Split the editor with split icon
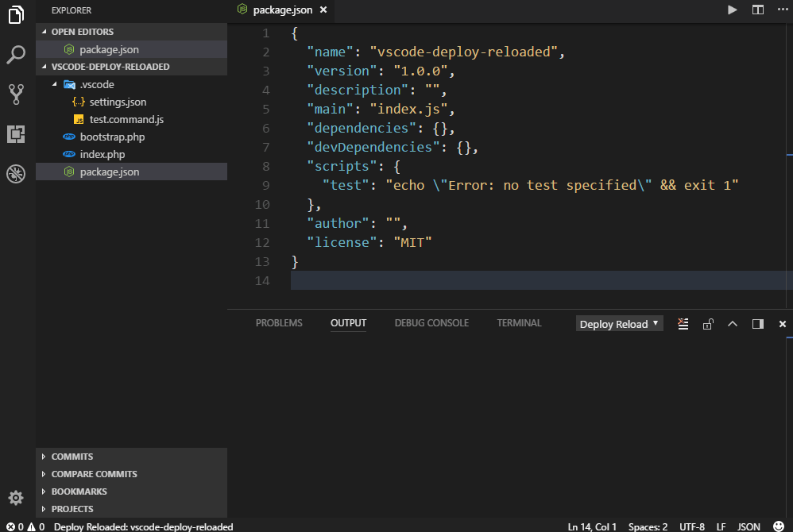793x532 pixels. pyautogui.click(x=757, y=10)
